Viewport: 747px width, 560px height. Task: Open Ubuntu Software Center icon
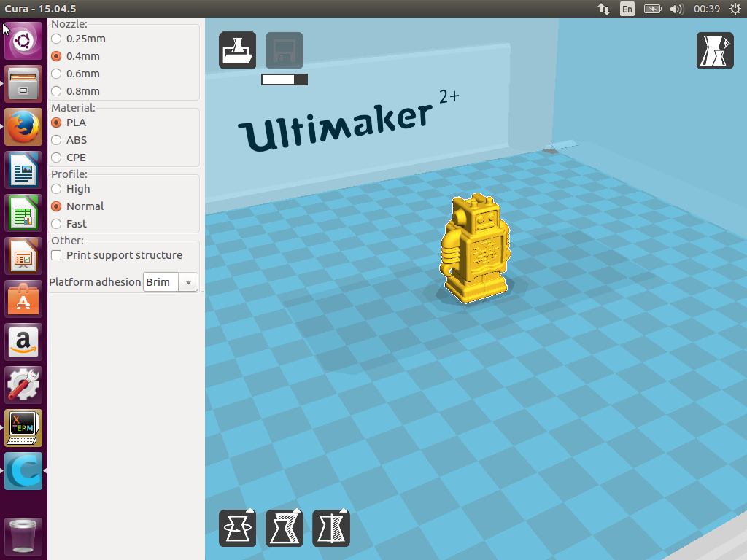tap(23, 299)
